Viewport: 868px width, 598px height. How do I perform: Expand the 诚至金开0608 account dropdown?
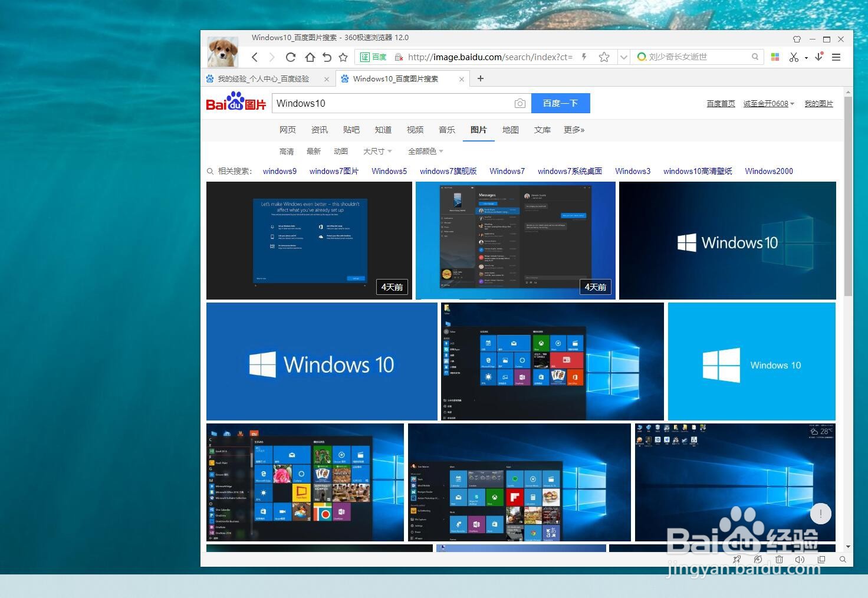[x=768, y=104]
